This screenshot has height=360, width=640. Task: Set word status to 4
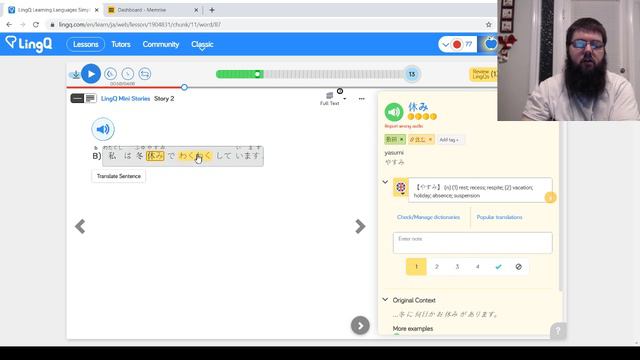tap(478, 267)
